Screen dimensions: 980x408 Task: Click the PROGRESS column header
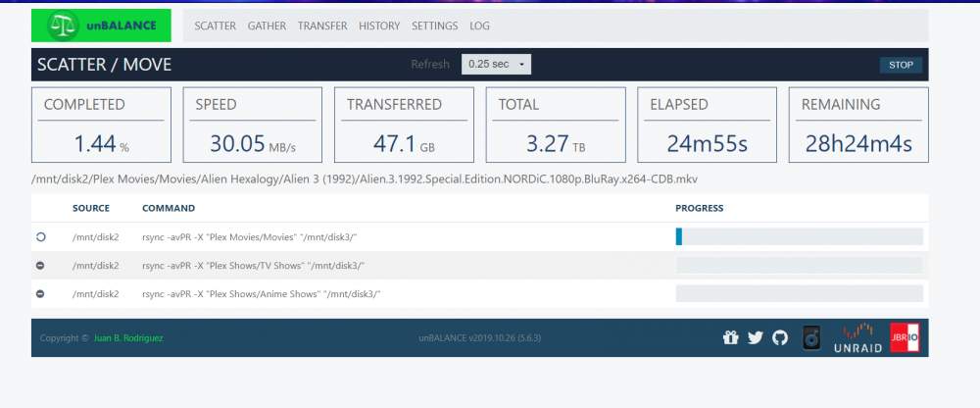[700, 208]
